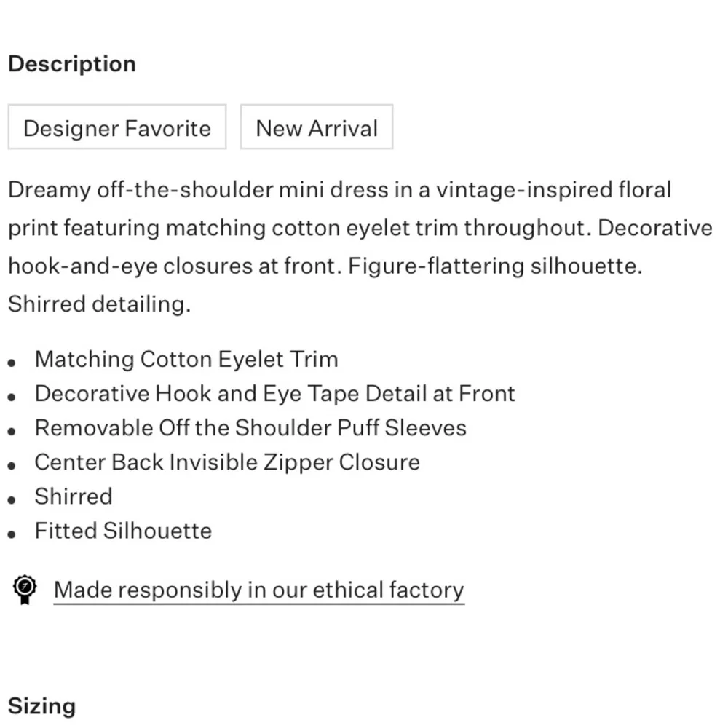This screenshot has height=728, width=728.
Task: Click the Fitted Silhouette list item
Action: [123, 531]
